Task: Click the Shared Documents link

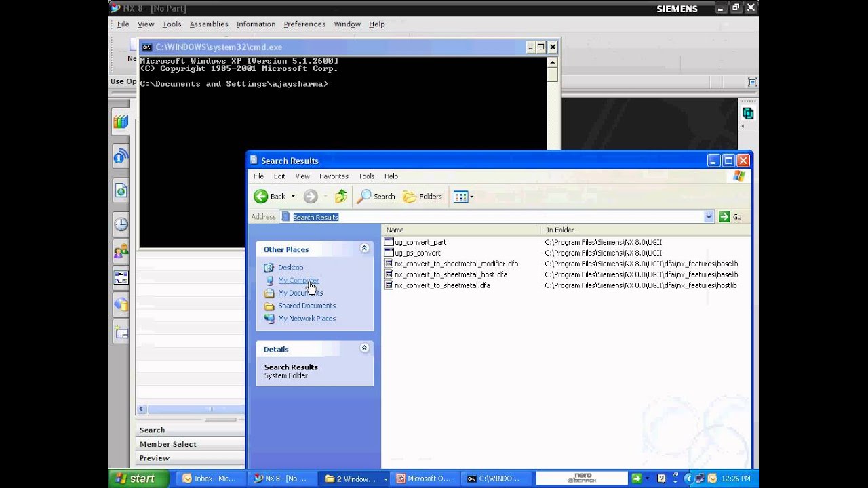Action: (307, 306)
